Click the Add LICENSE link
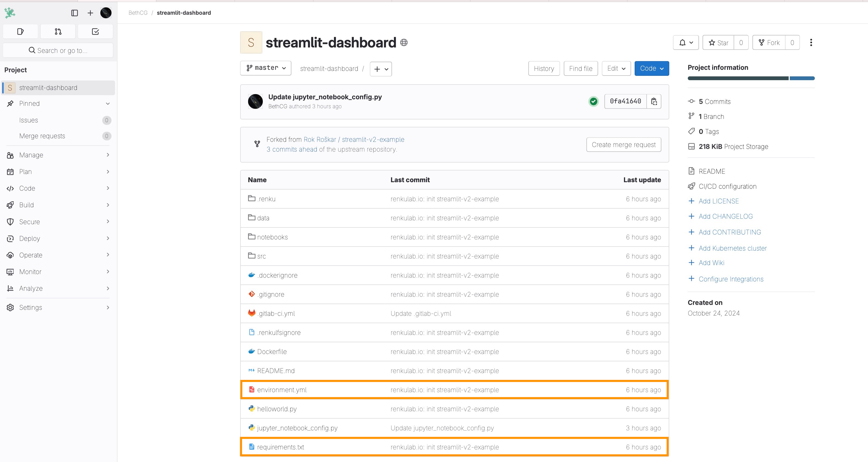This screenshot has width=868, height=462. point(718,201)
